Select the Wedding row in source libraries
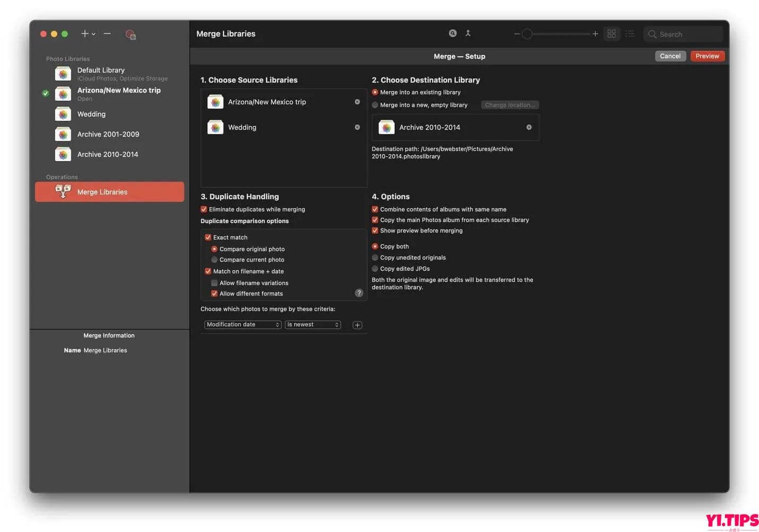759x532 pixels. tap(284, 127)
